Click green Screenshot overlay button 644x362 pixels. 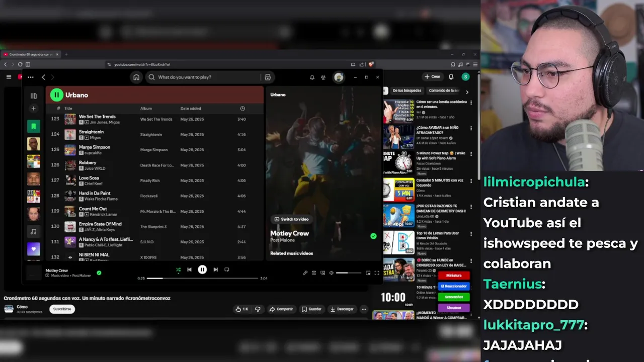(454, 297)
